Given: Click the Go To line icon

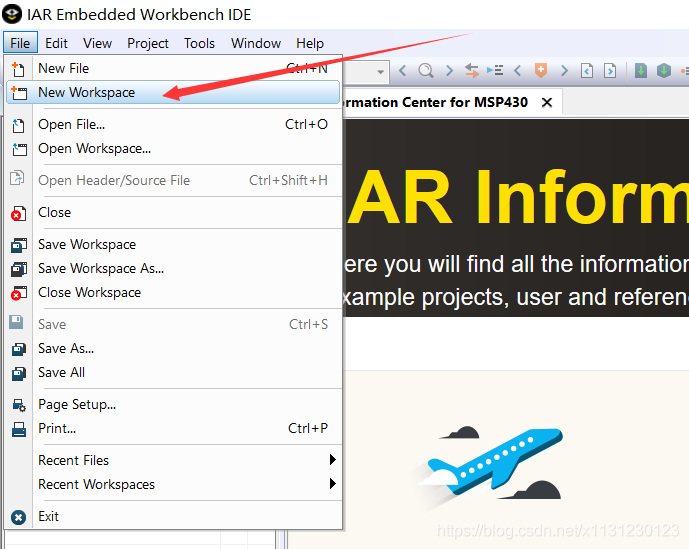Looking at the screenshot, I should [x=495, y=70].
